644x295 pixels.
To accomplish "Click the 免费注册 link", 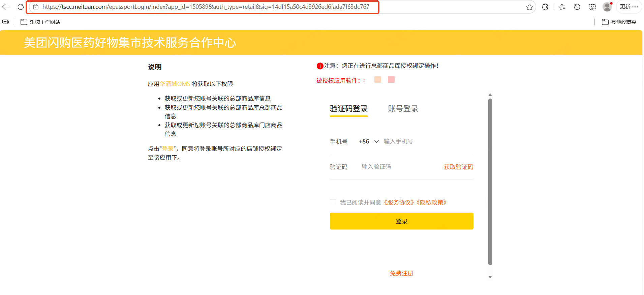I will tap(402, 273).
